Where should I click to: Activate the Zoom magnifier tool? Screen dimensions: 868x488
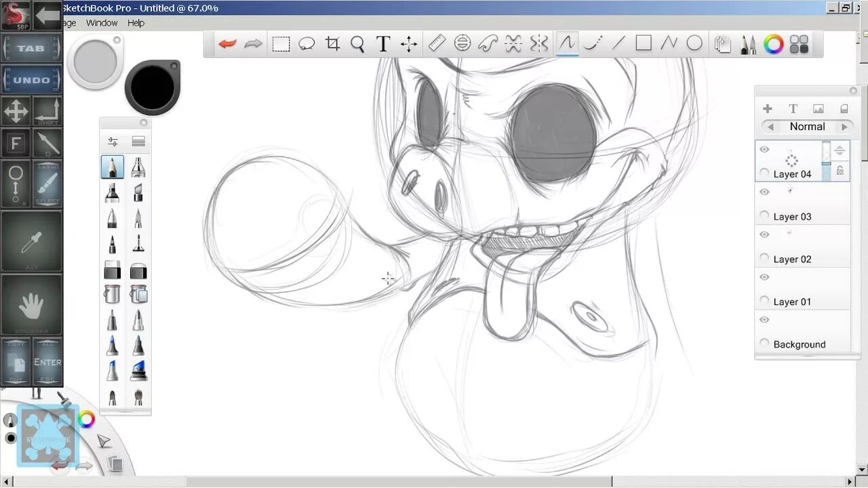[x=357, y=44]
